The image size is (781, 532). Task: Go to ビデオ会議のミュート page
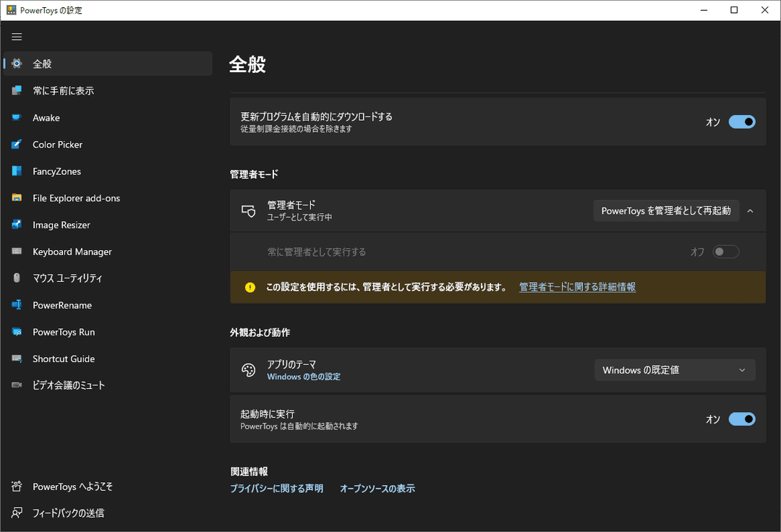[x=108, y=385]
